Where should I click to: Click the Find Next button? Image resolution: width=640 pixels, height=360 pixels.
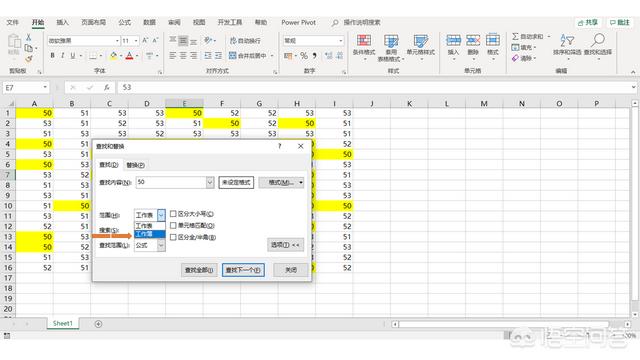243,270
